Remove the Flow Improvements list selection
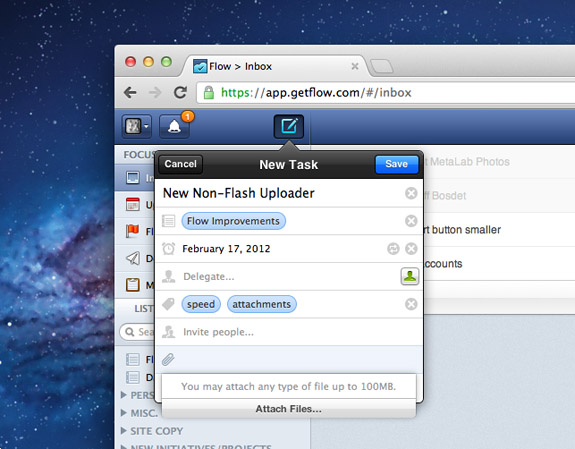The image size is (575, 449). point(411,221)
